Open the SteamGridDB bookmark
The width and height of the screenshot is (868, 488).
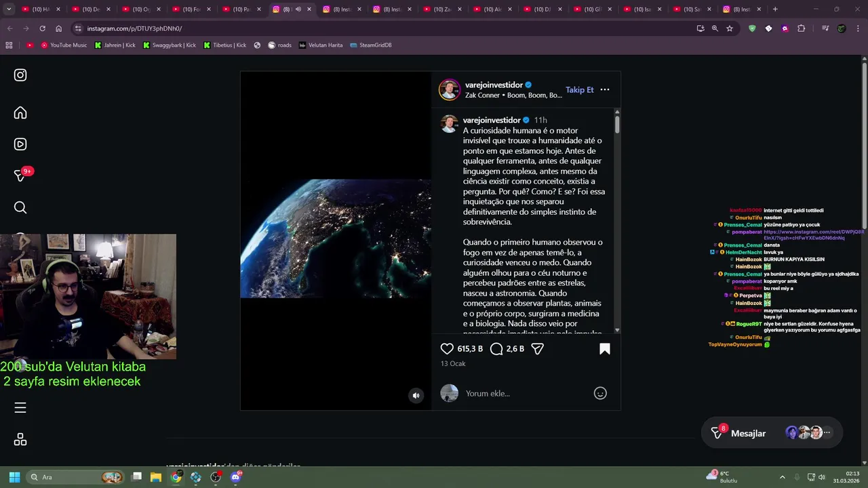pyautogui.click(x=371, y=45)
